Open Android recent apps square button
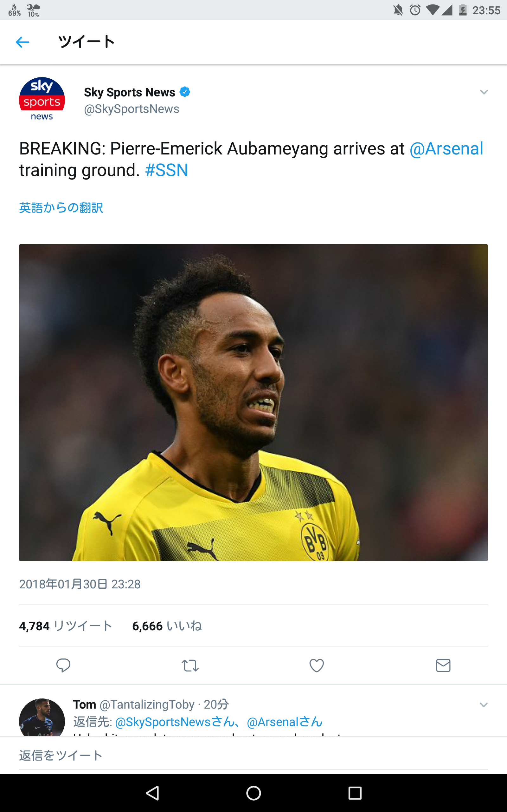This screenshot has height=812, width=507. coord(355,793)
